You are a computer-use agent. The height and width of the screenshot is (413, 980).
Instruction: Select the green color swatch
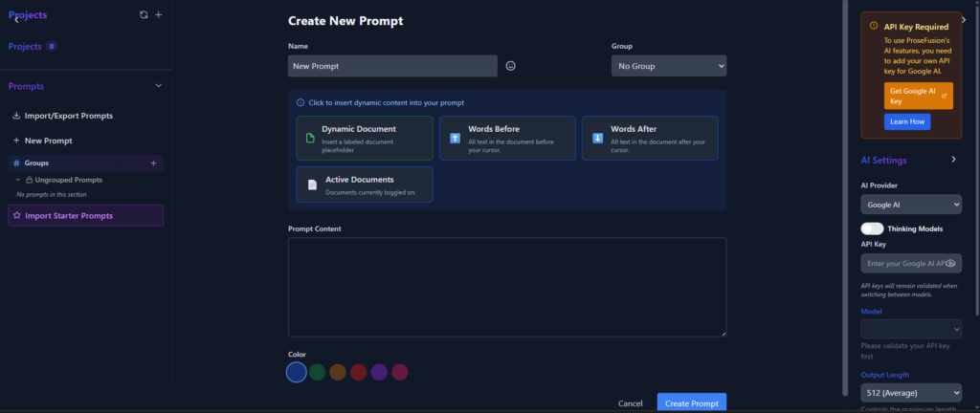317,373
